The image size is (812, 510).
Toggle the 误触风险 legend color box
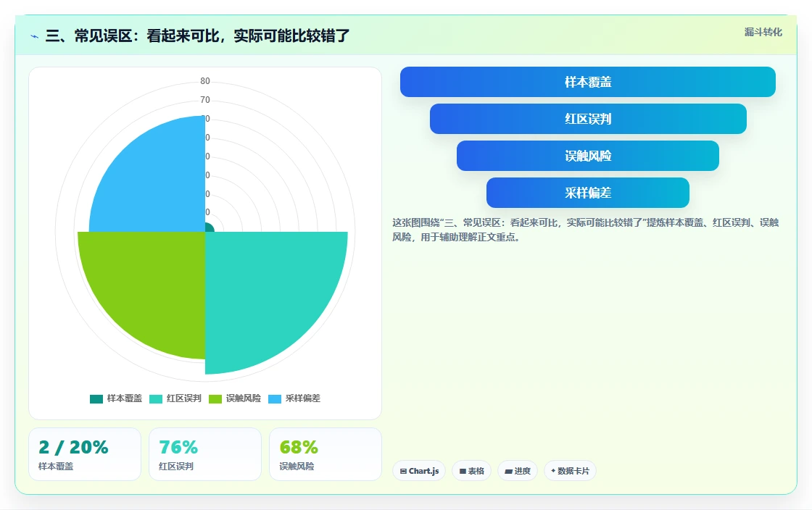[x=215, y=398]
